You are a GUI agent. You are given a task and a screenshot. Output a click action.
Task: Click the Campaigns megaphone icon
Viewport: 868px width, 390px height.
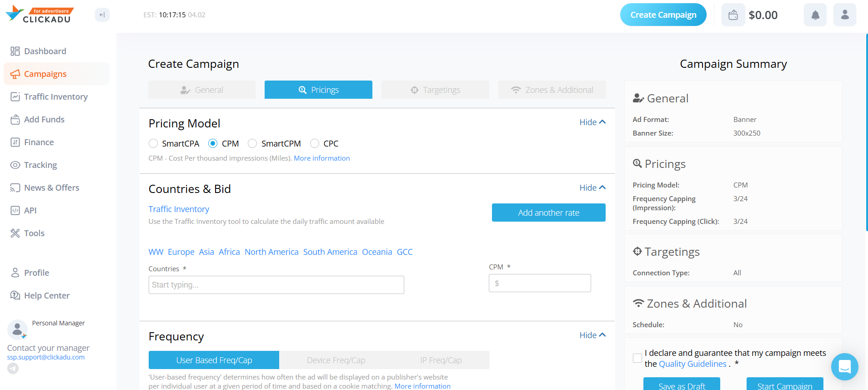pos(15,74)
